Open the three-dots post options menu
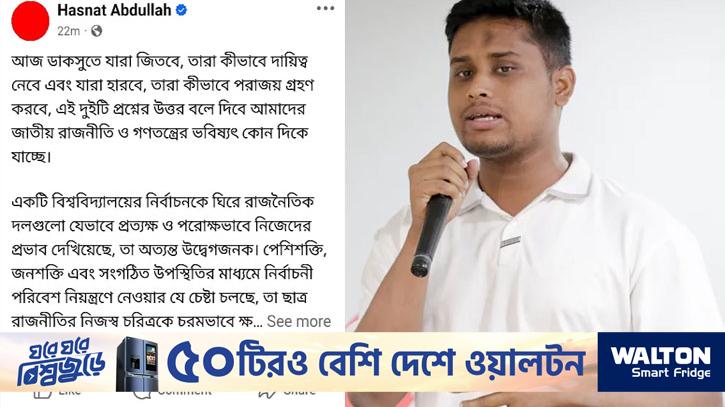 click(326, 8)
